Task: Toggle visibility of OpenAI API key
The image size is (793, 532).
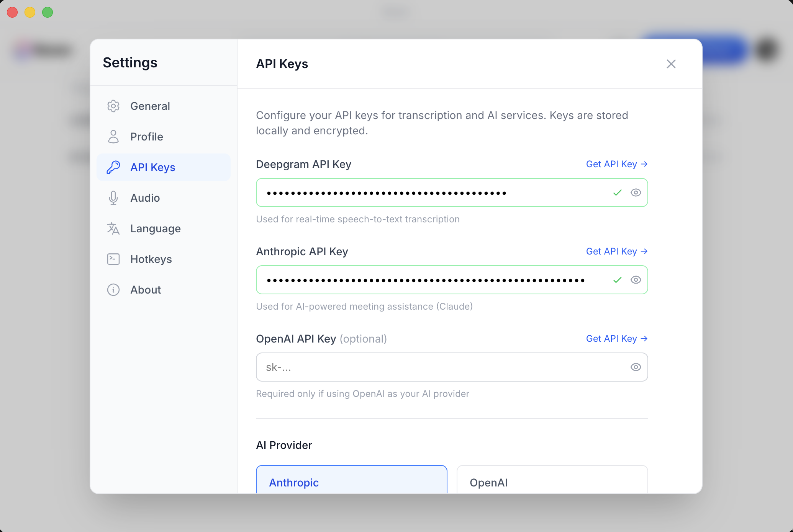Action: pos(636,367)
